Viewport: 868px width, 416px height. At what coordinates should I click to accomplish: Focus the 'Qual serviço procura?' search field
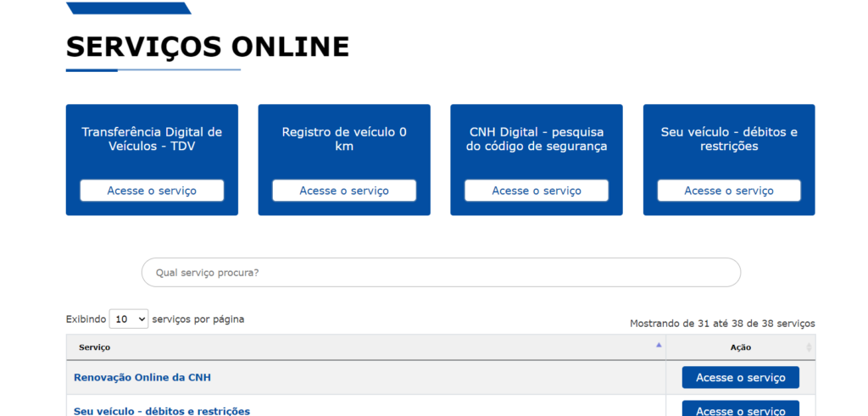click(441, 273)
